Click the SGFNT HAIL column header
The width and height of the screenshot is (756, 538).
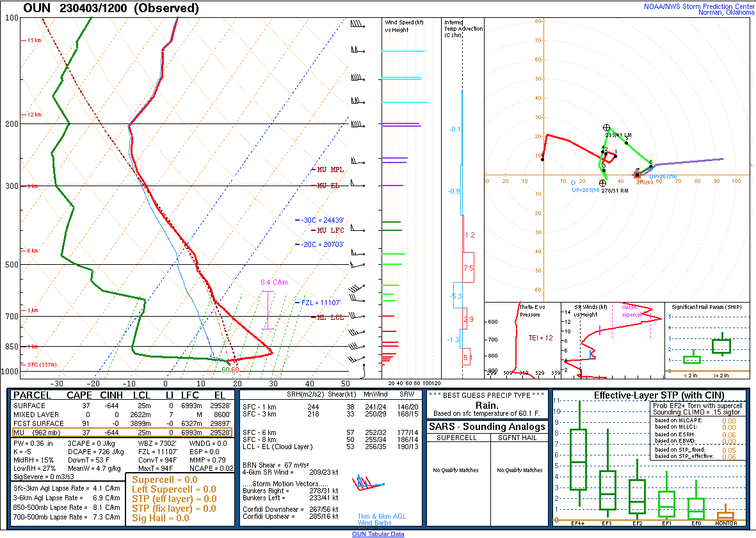(x=517, y=438)
